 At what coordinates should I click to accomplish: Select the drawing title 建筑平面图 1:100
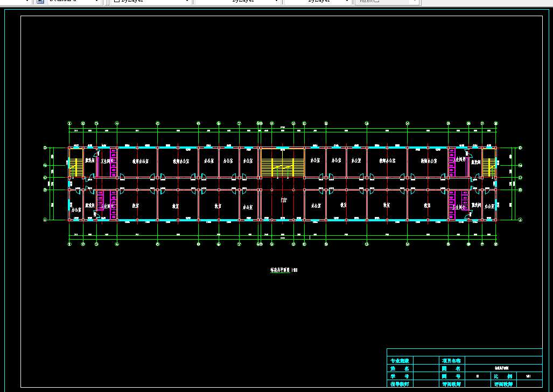tap(284, 270)
